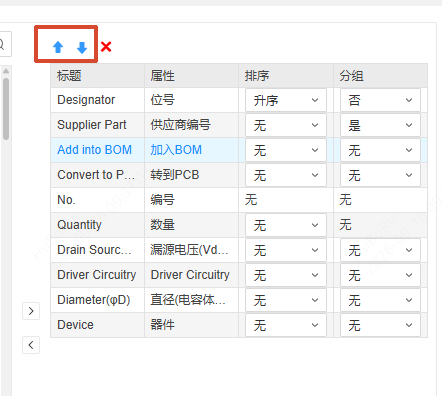Click the search icon at the left edge
442x396 pixels.
(x=3, y=44)
